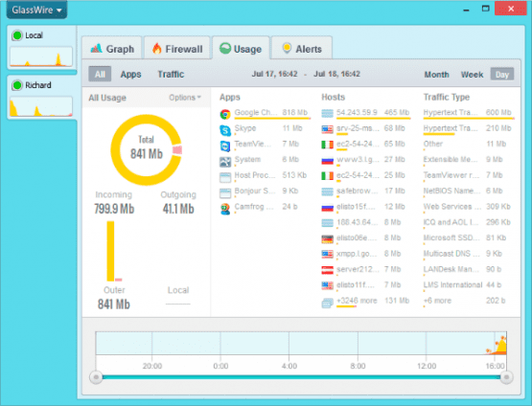Open the GlassWire main menu dropdown
This screenshot has width=532, height=406.
37,10
